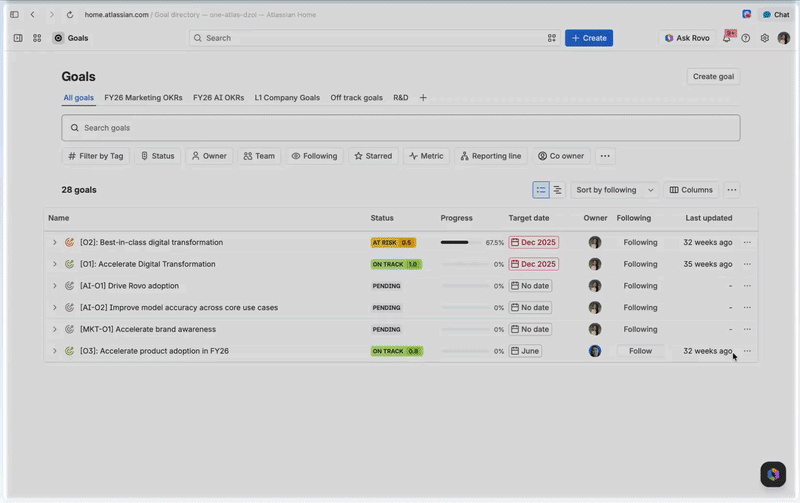The height and width of the screenshot is (503, 800).
Task: Switch to tree view icon
Action: tap(557, 190)
